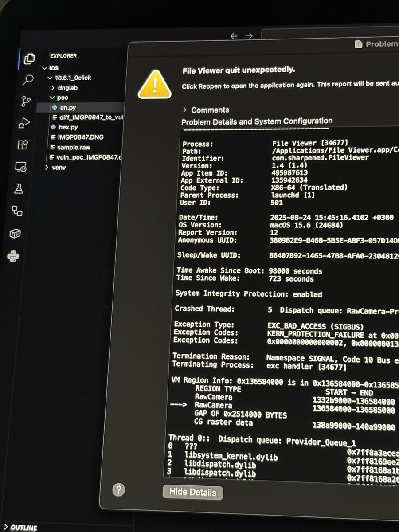
Task: Click the Anonymous UUID value
Action: point(333,240)
